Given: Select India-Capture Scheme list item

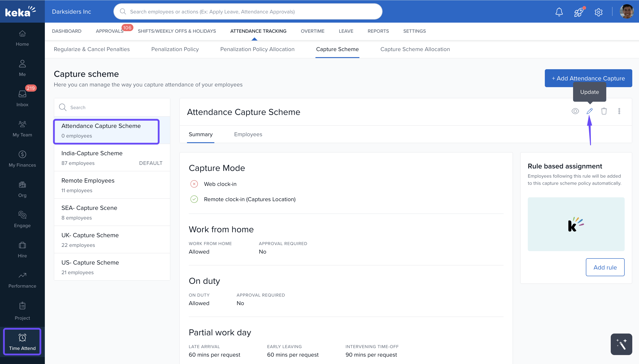Looking at the screenshot, I should pos(112,158).
